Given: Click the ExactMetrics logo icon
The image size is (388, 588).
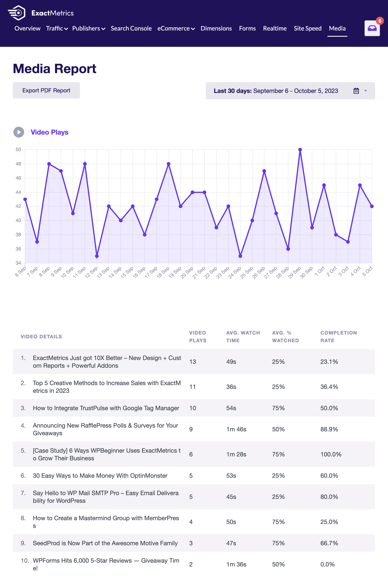Looking at the screenshot, I should click(x=17, y=13).
